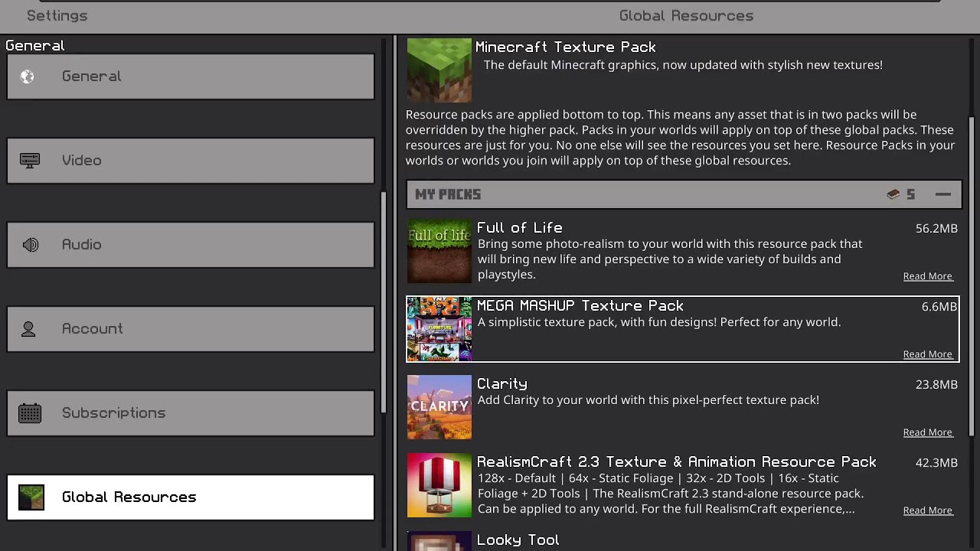Screen dimensions: 980x551
Task: Open the Video settings tab
Action: (191, 161)
